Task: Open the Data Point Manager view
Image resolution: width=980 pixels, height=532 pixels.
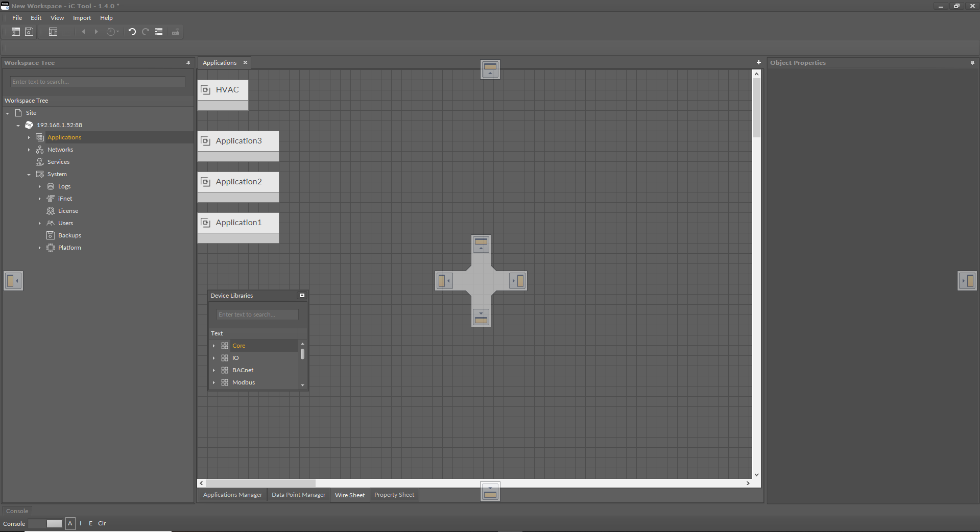Action: [298, 495]
